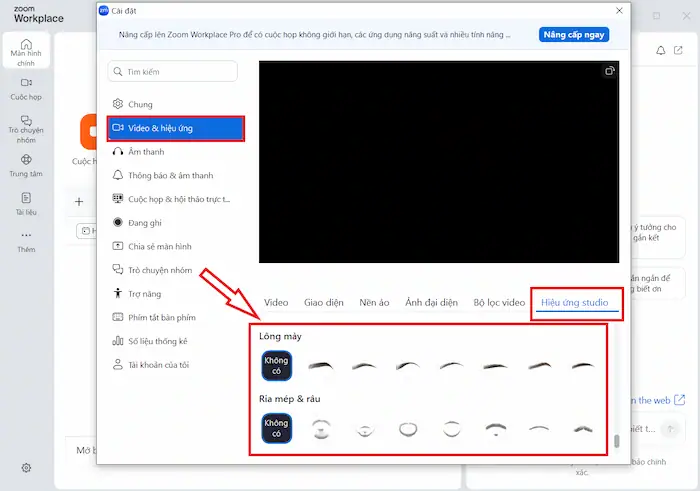The height and width of the screenshot is (491, 700).
Task: Click the Tìm kiếm search field
Action: (172, 72)
